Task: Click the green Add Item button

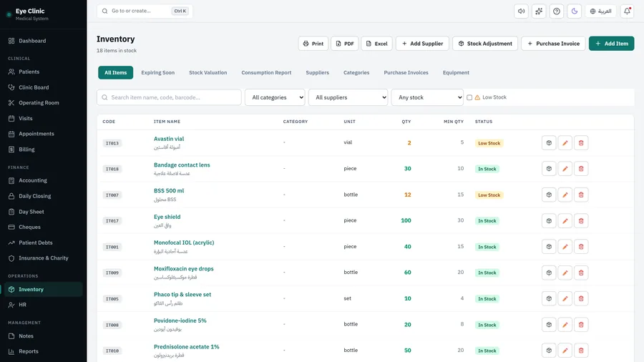Action: click(x=611, y=44)
